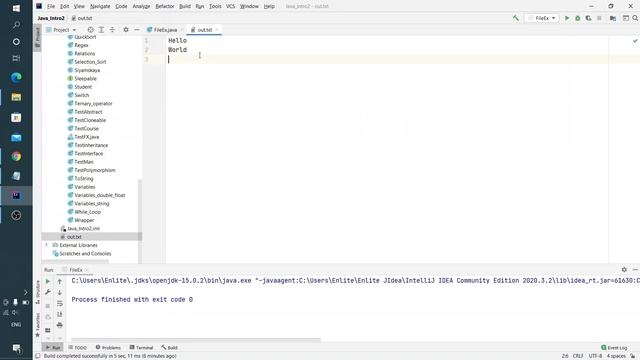The height and width of the screenshot is (360, 640).
Task: Open Project Structure icon in toolbar
Action: click(x=613, y=18)
